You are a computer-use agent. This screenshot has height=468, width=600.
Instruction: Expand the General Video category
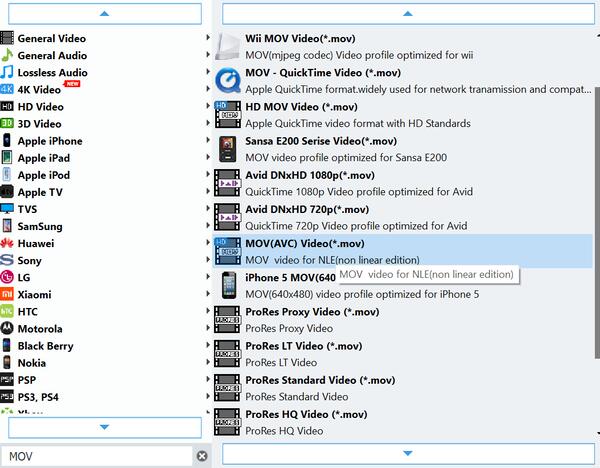tap(208, 38)
